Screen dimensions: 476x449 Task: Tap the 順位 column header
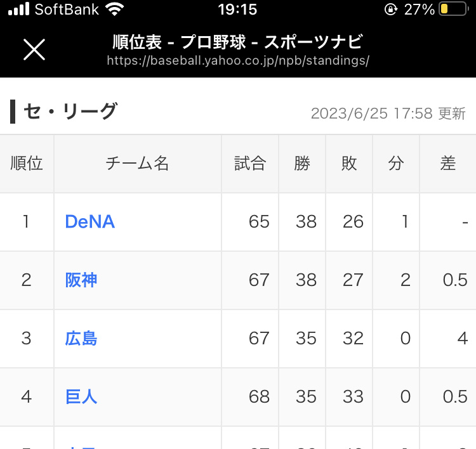click(x=27, y=164)
